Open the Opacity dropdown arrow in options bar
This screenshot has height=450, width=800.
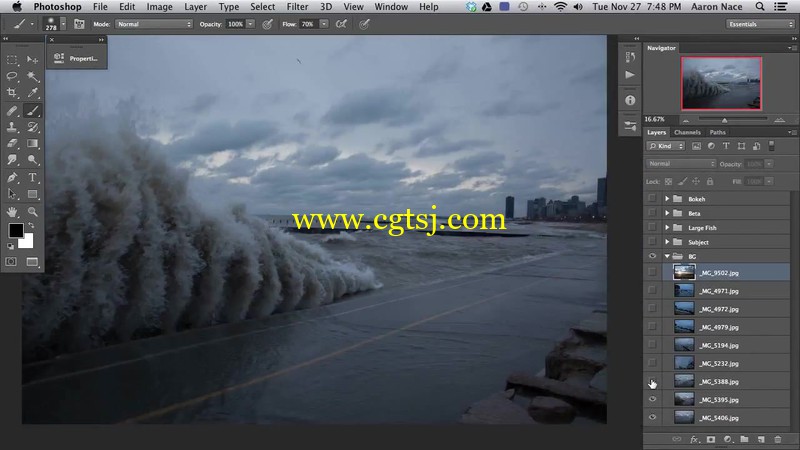[251, 24]
